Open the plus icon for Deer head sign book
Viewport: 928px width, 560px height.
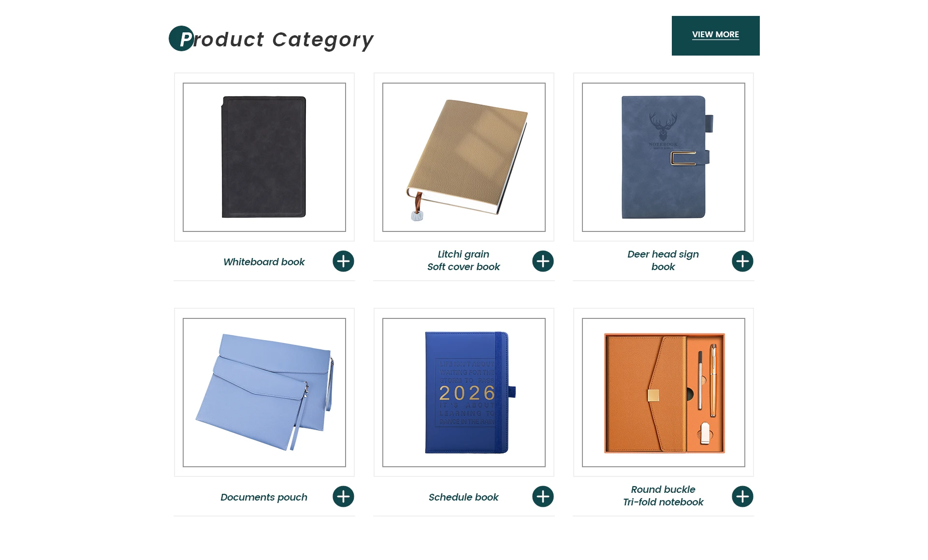click(x=742, y=261)
